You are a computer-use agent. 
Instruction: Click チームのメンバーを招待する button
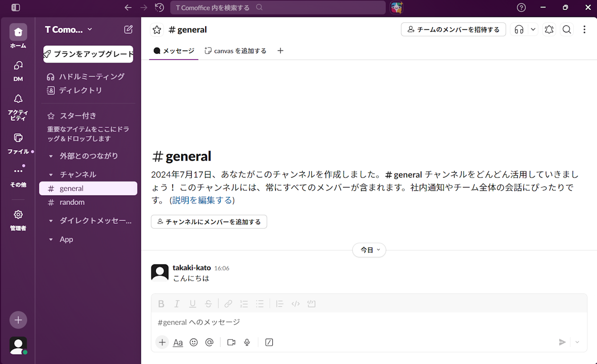(454, 29)
